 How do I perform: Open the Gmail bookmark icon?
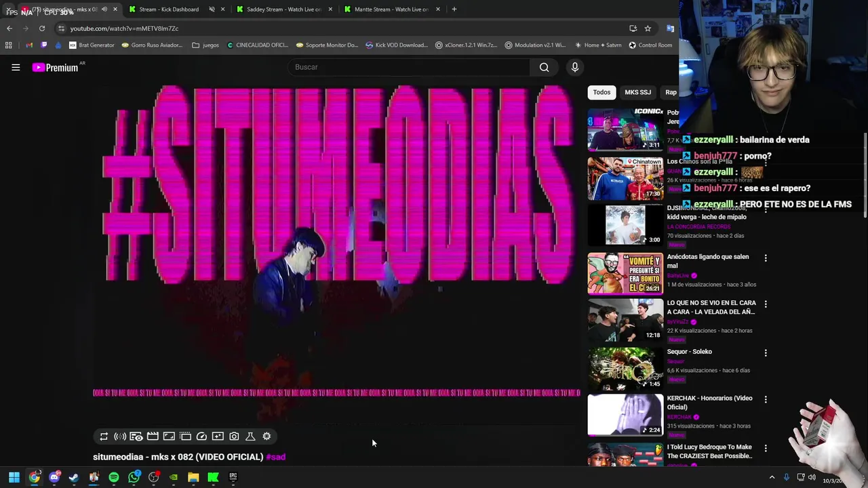tap(28, 45)
